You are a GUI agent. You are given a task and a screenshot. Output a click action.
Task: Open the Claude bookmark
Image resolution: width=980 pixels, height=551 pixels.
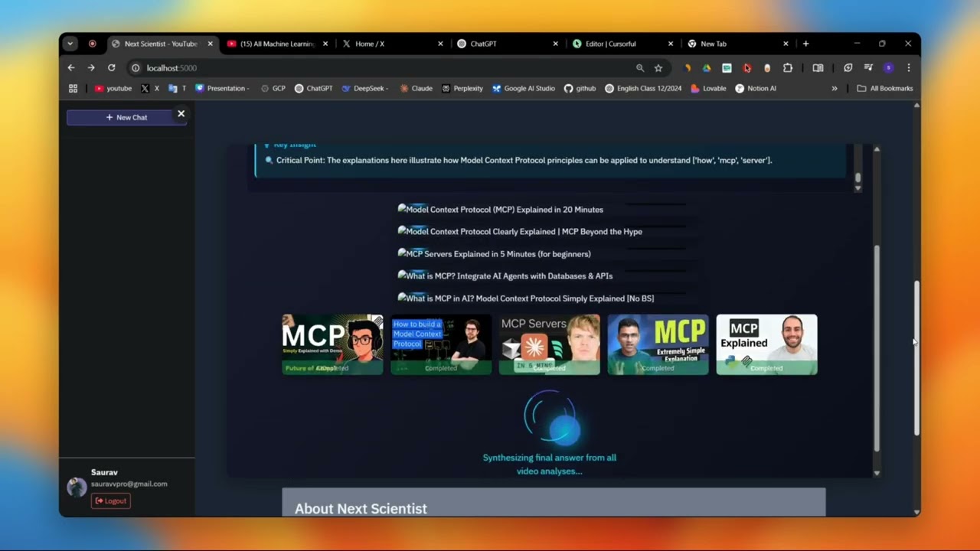click(416, 89)
